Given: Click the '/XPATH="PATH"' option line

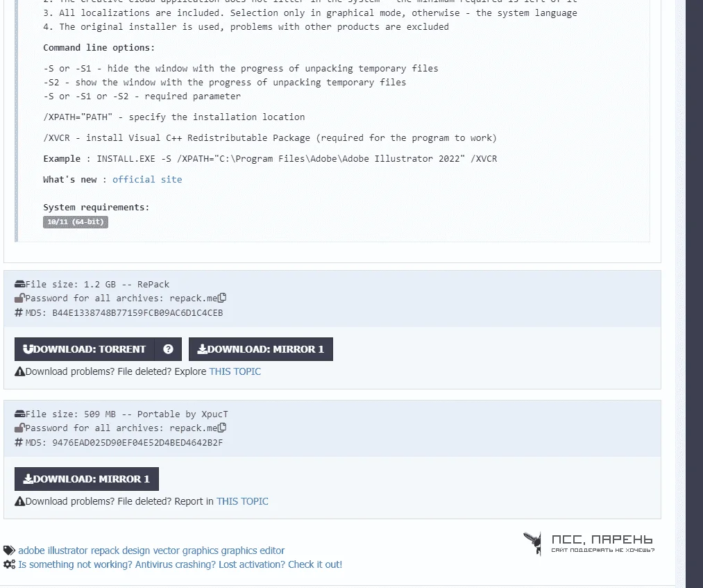Looking at the screenshot, I should (x=174, y=117).
